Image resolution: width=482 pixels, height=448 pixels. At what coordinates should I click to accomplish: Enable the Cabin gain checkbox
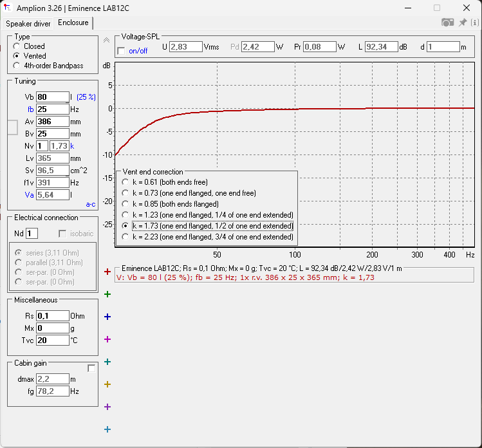point(91,368)
